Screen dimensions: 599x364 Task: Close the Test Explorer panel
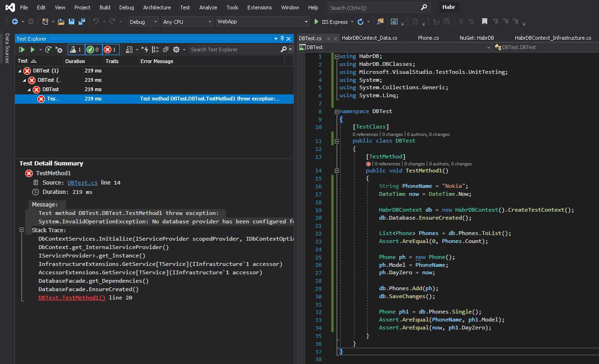289,39
